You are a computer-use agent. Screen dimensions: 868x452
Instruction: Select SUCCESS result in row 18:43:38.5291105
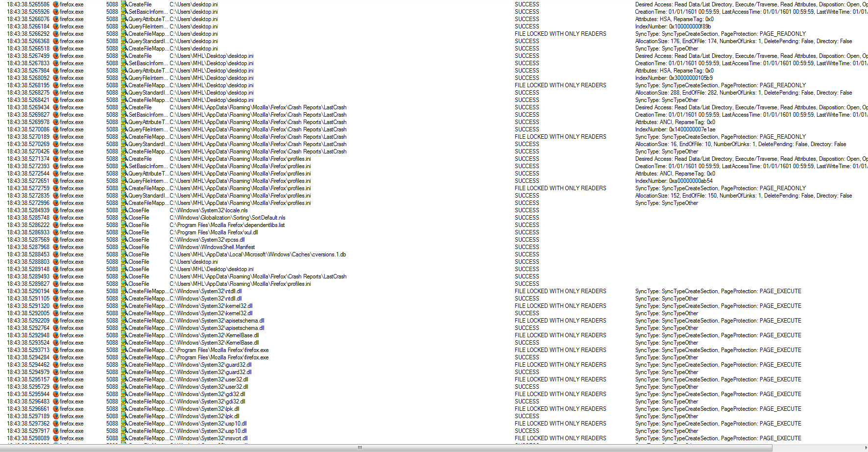(527, 299)
